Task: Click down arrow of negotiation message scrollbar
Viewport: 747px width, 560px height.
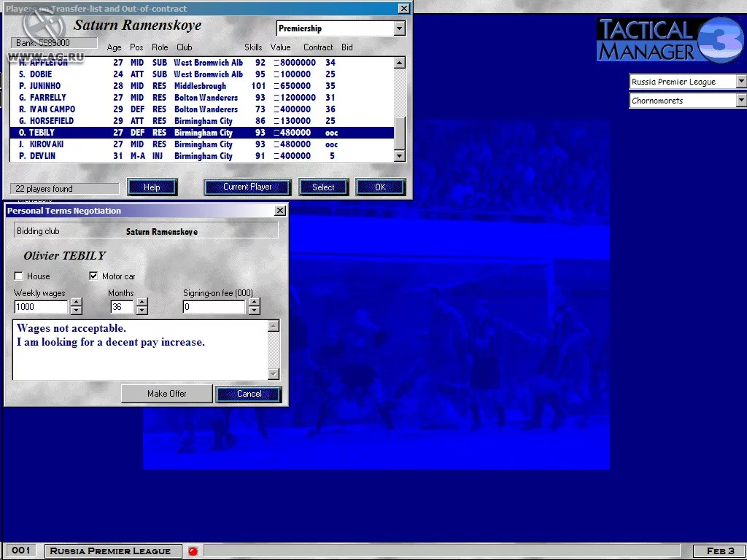Action: point(274,374)
